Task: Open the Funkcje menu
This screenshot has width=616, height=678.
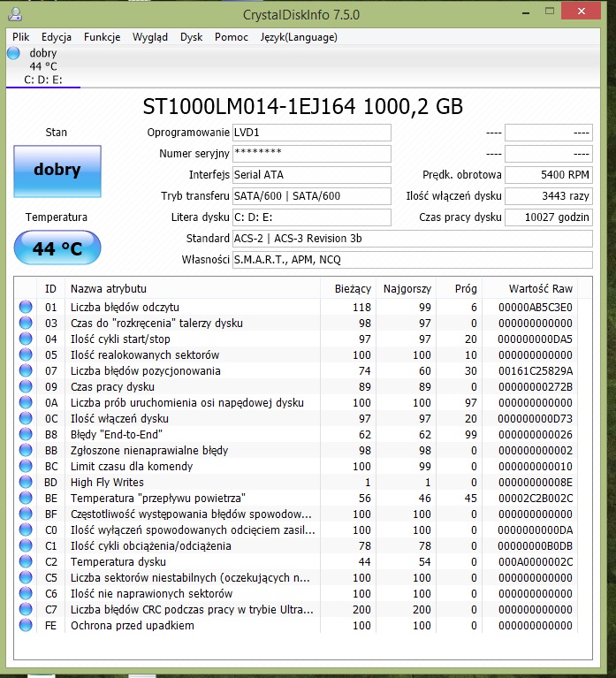Action: pos(102,37)
